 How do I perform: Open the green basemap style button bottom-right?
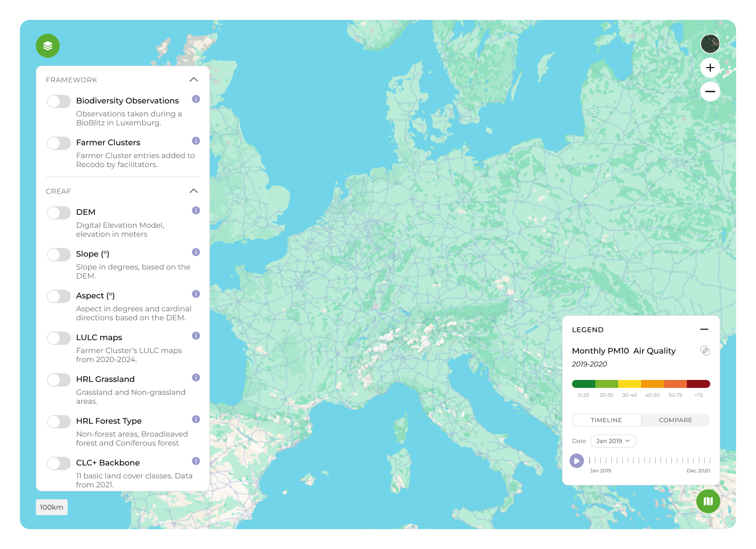[708, 501]
